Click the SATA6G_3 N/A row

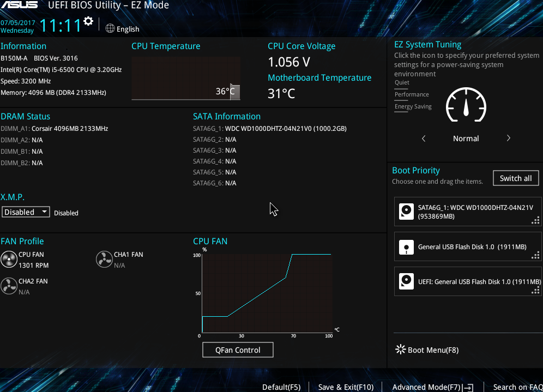click(215, 150)
